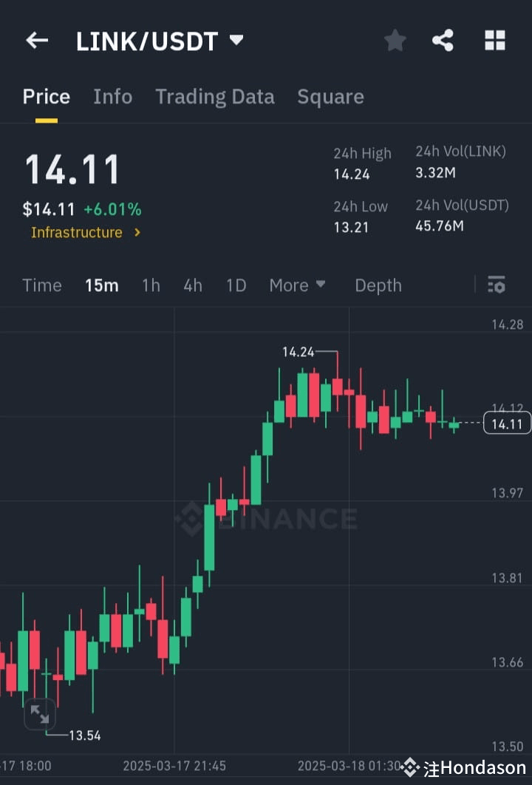Switch the chart to 1h timeframe
Viewport: 532px width, 785px height.
click(x=151, y=285)
